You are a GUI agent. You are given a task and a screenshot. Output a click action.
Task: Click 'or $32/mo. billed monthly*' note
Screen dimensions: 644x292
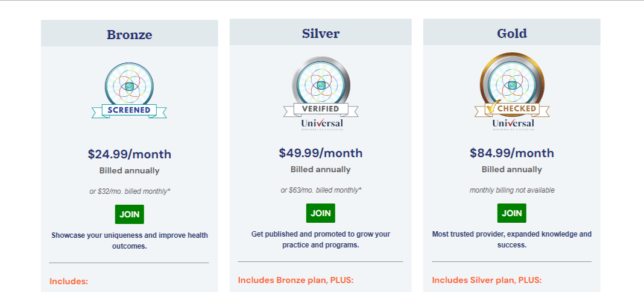click(130, 191)
